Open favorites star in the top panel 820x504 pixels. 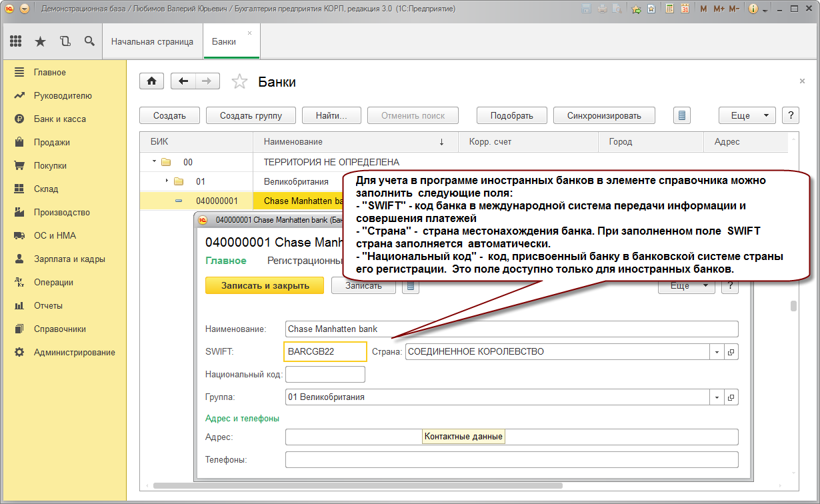click(x=40, y=41)
